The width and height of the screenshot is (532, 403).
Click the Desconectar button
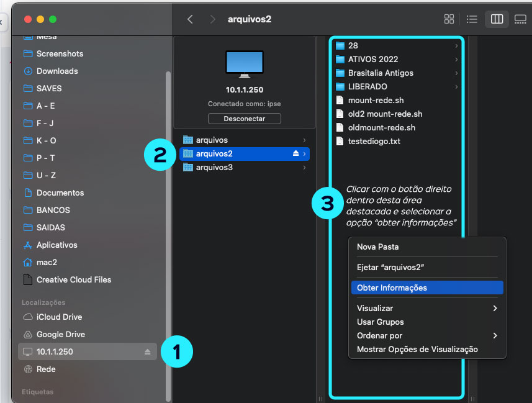[244, 119]
